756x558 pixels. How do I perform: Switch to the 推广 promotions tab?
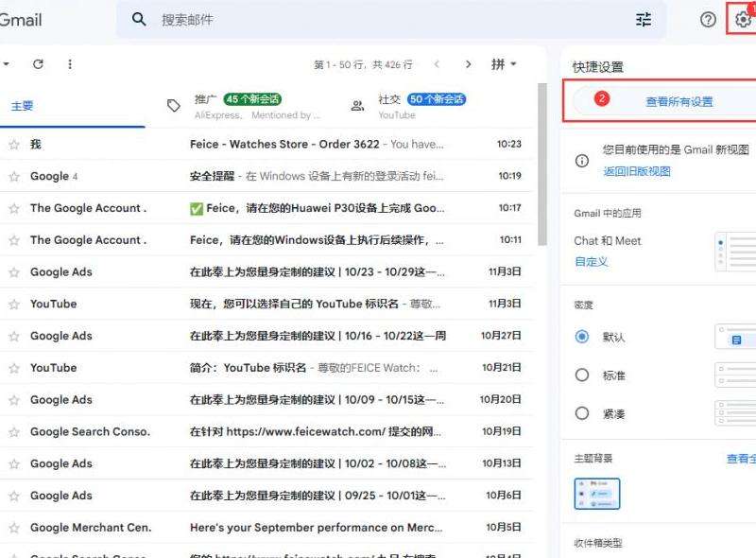pyautogui.click(x=244, y=106)
